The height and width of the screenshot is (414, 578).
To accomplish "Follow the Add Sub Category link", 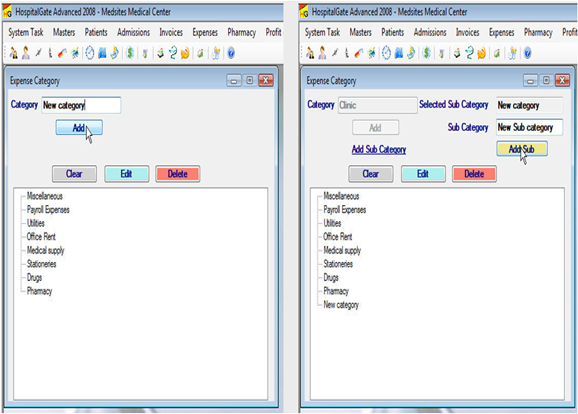I will tap(379, 149).
